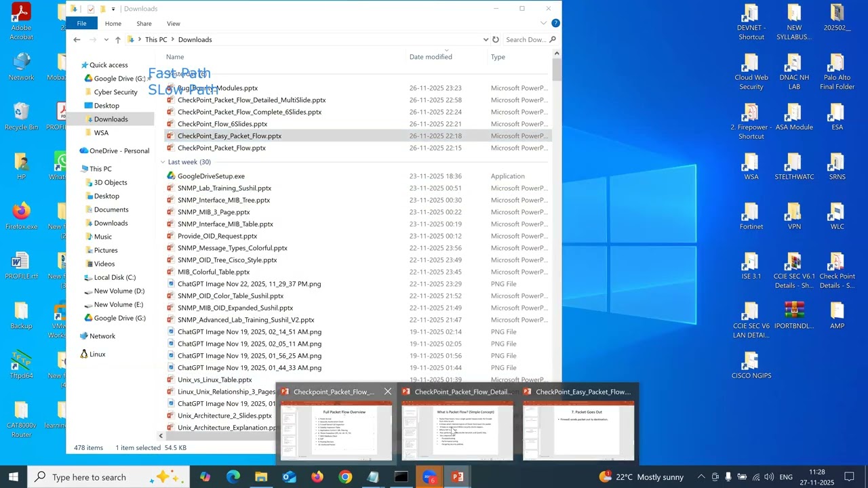Viewport: 868px width, 488px height.
Task: Select Firefox.exe desktop shortcut
Action: coord(21,216)
